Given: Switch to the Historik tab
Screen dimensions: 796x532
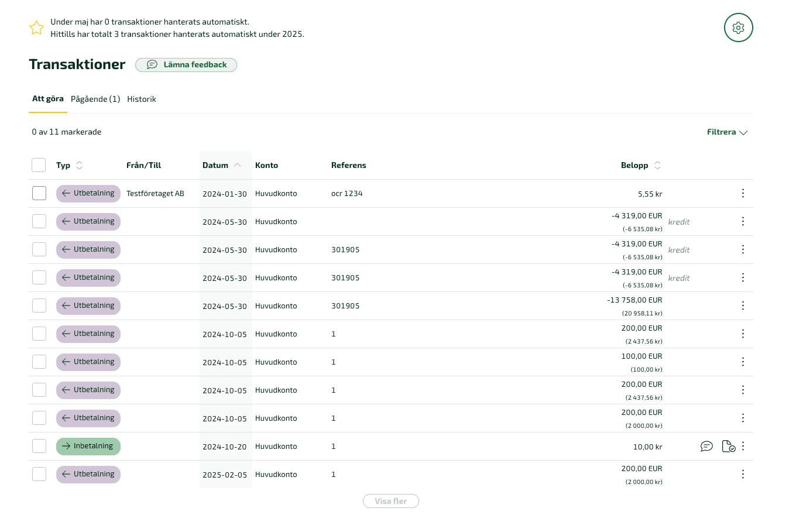Looking at the screenshot, I should pyautogui.click(x=142, y=99).
